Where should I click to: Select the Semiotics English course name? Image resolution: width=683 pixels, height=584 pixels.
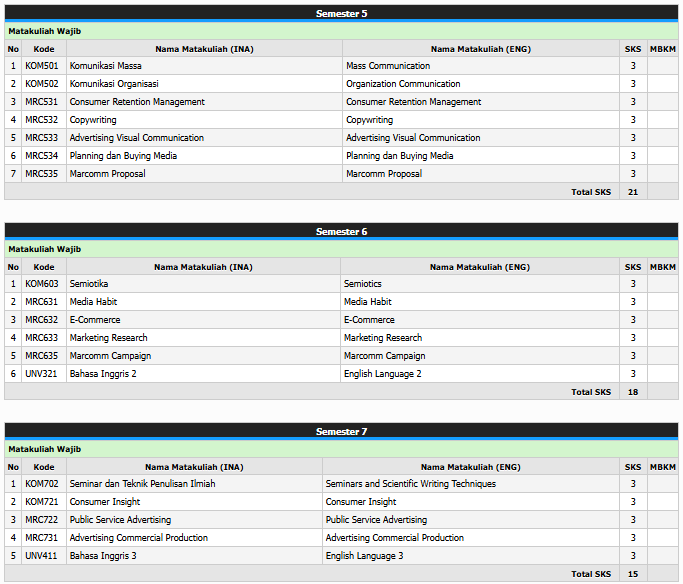pos(363,284)
